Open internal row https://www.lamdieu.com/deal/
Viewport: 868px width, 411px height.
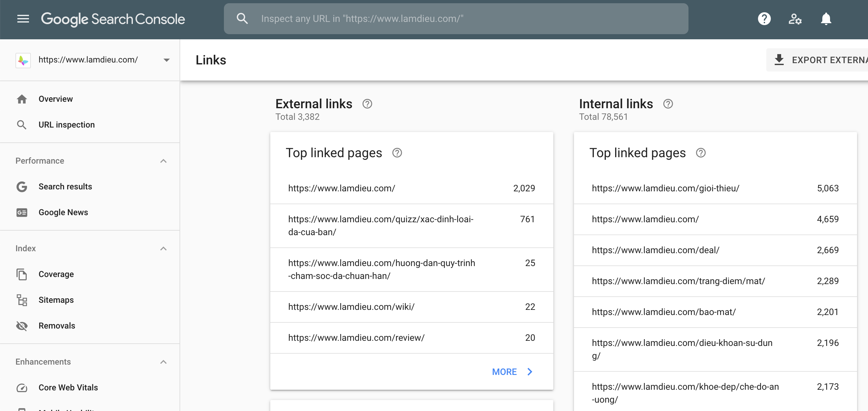pyautogui.click(x=716, y=250)
